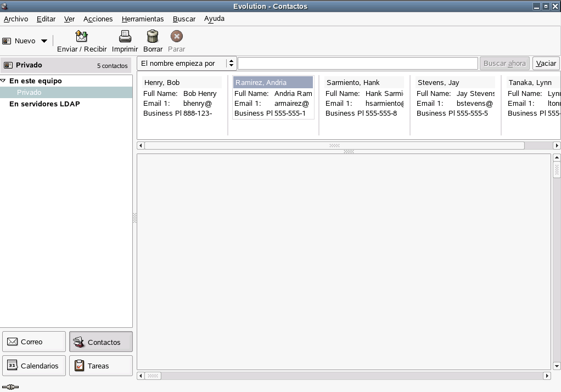
Task: Click the Vaciar button
Action: pos(546,64)
